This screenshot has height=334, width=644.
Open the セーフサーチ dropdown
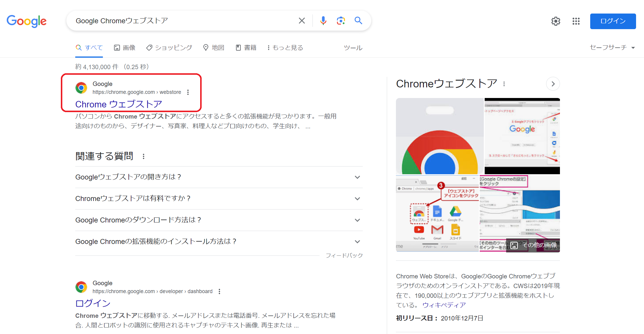(612, 47)
